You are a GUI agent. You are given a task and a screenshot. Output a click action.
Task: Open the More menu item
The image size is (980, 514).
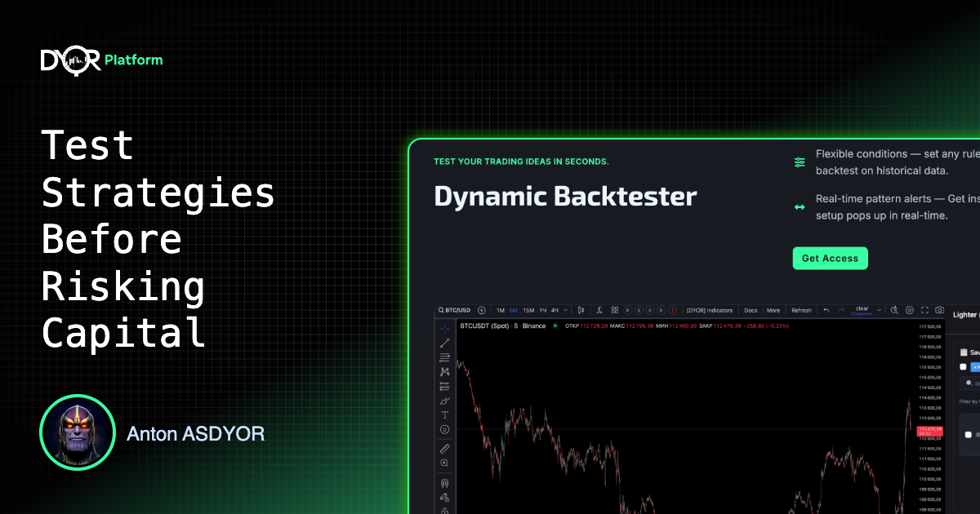point(773,310)
